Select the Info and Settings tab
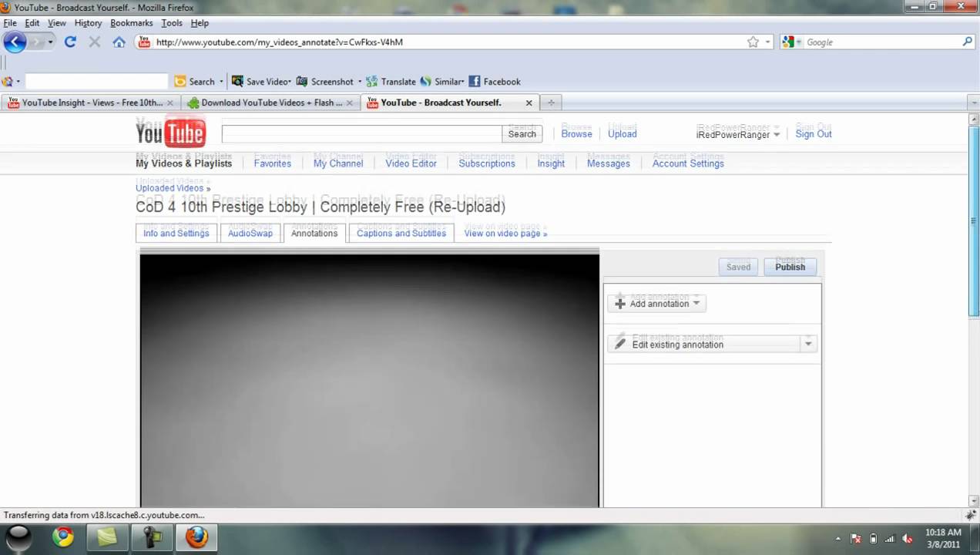The height and width of the screenshot is (555, 980). (x=176, y=233)
